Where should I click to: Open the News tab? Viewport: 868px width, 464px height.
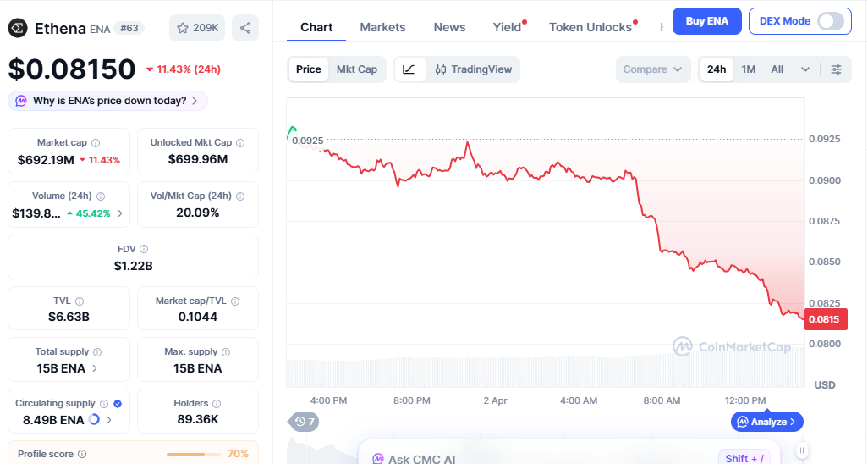click(449, 27)
